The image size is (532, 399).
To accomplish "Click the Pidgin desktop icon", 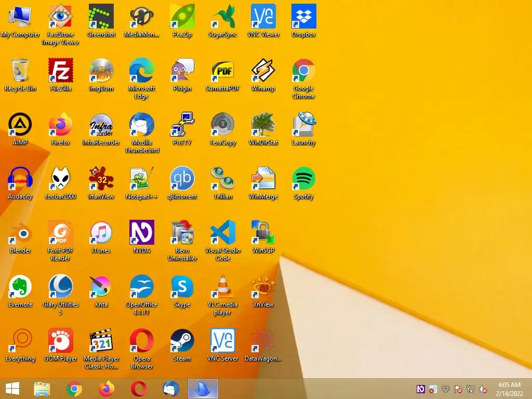I will pyautogui.click(x=182, y=70).
